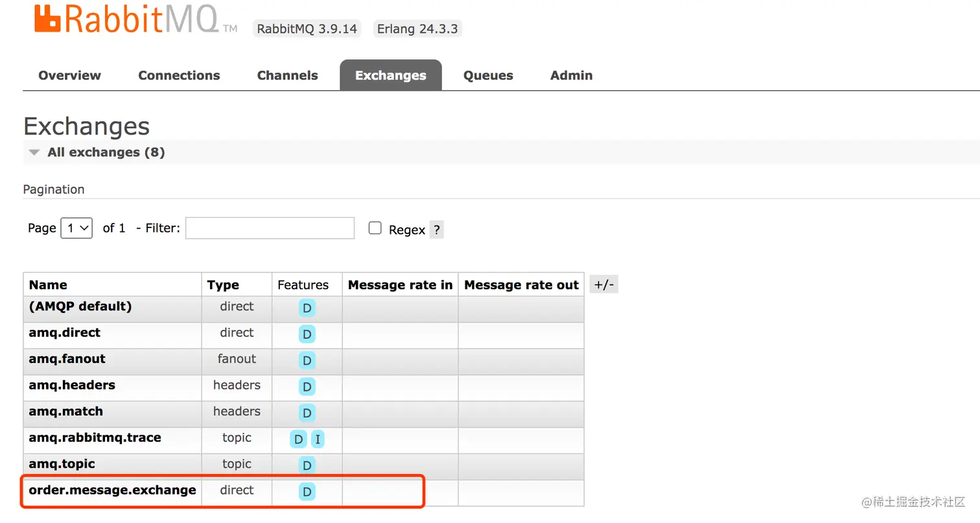This screenshot has width=980, height=523.
Task: Click the Exchanges page heading
Action: pyautogui.click(x=86, y=126)
